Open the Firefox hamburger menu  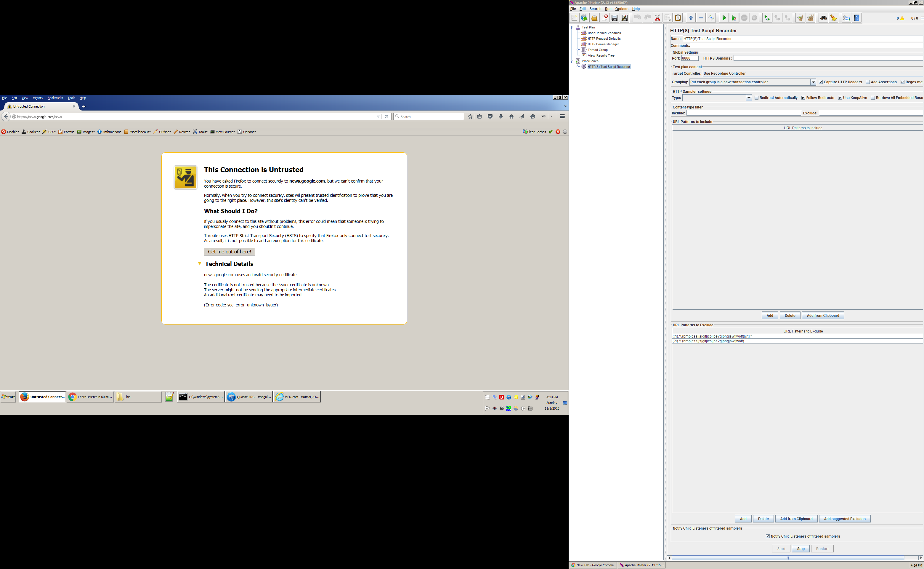click(x=562, y=117)
